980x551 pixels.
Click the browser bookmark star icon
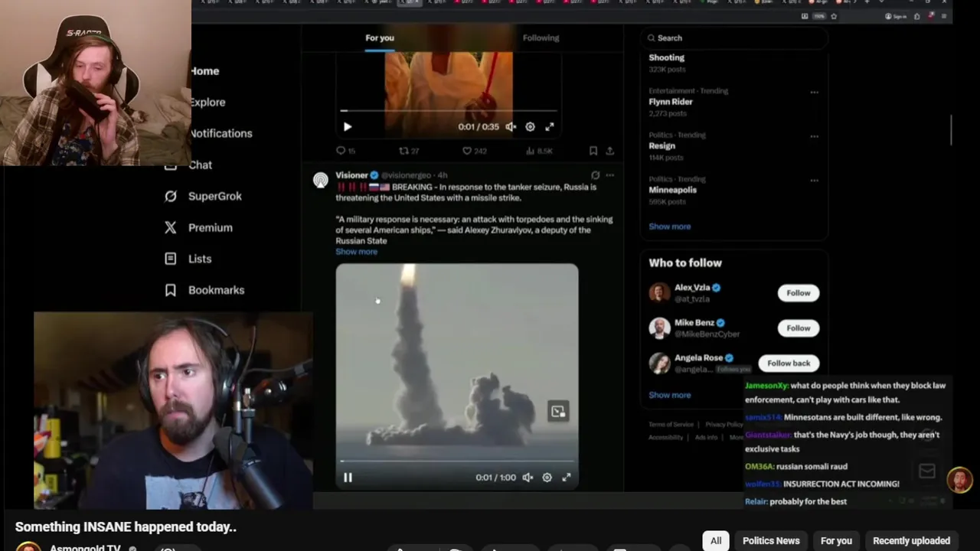tap(834, 16)
